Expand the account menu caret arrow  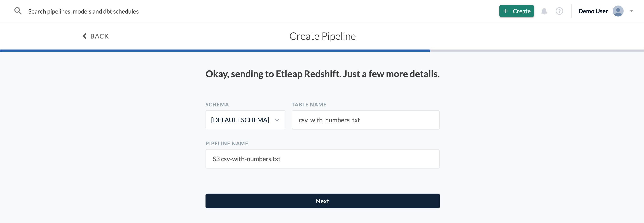coord(632,11)
